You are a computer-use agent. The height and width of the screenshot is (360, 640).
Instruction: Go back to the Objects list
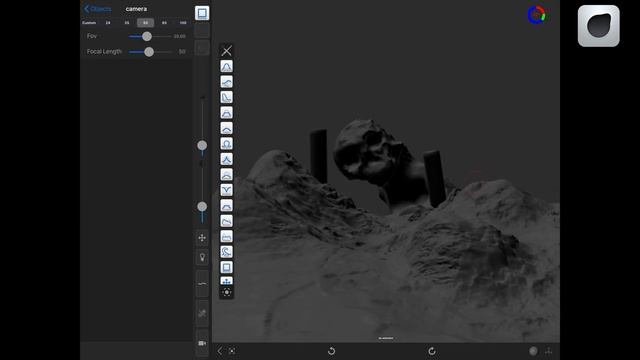point(97,9)
